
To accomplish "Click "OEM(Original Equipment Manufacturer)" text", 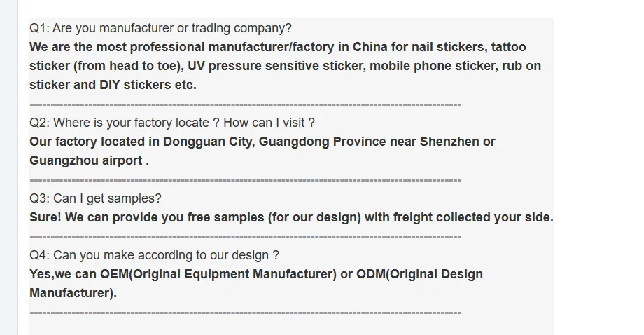I will (x=218, y=274).
